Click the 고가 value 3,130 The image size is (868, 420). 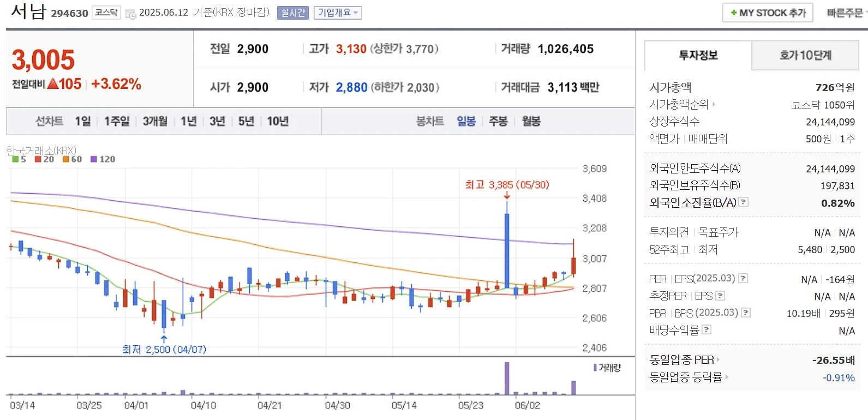click(351, 49)
